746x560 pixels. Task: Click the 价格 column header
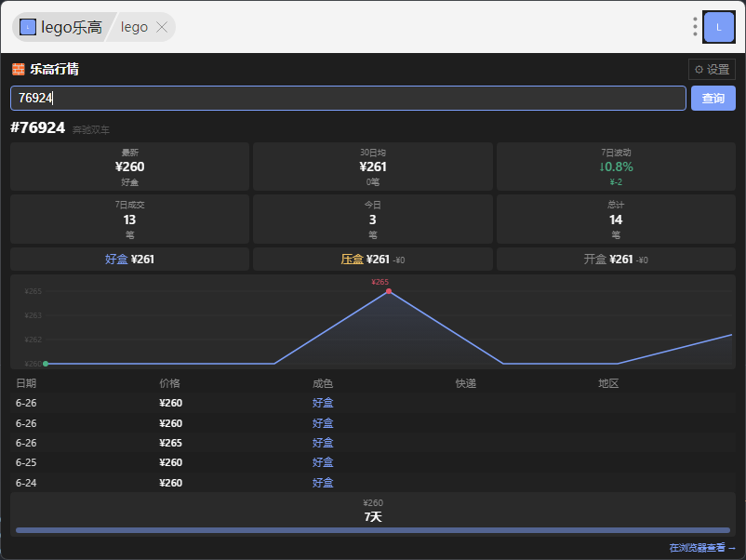point(169,383)
